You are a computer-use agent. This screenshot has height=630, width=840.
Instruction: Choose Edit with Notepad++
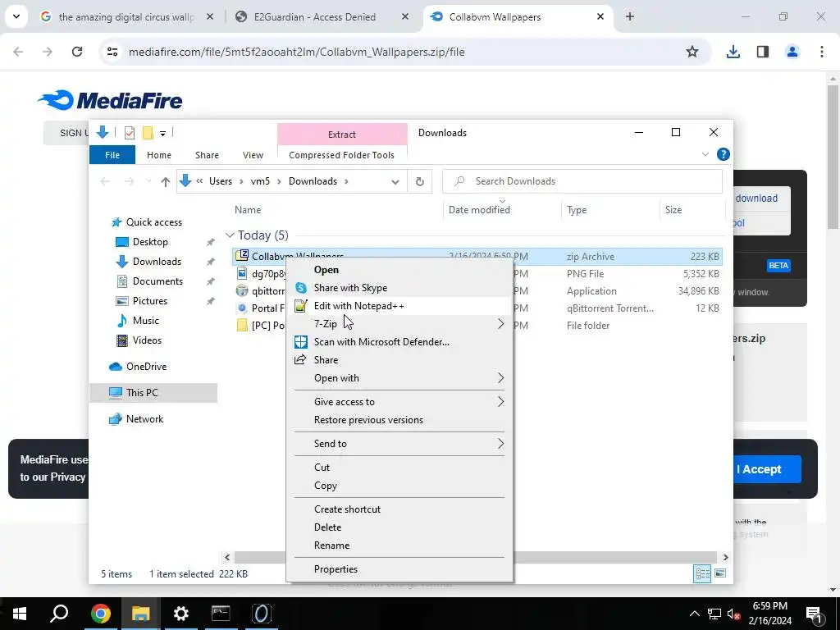[x=399, y=306]
